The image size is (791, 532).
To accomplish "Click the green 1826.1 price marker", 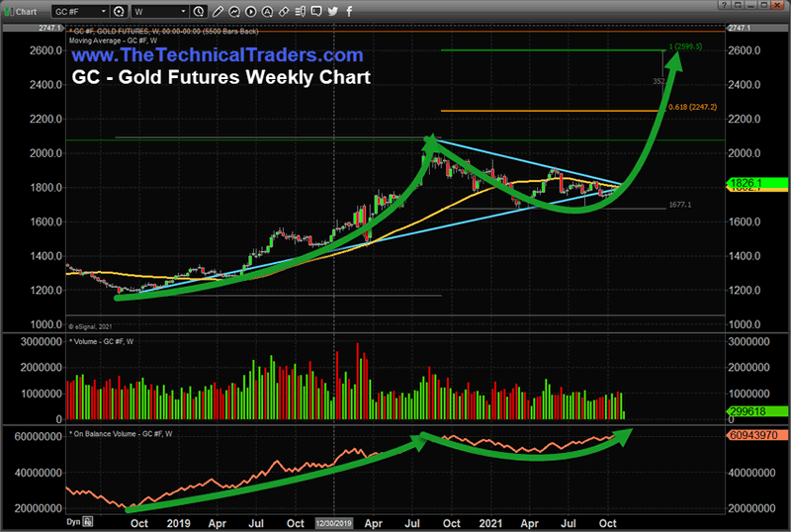I will pyautogui.click(x=756, y=183).
